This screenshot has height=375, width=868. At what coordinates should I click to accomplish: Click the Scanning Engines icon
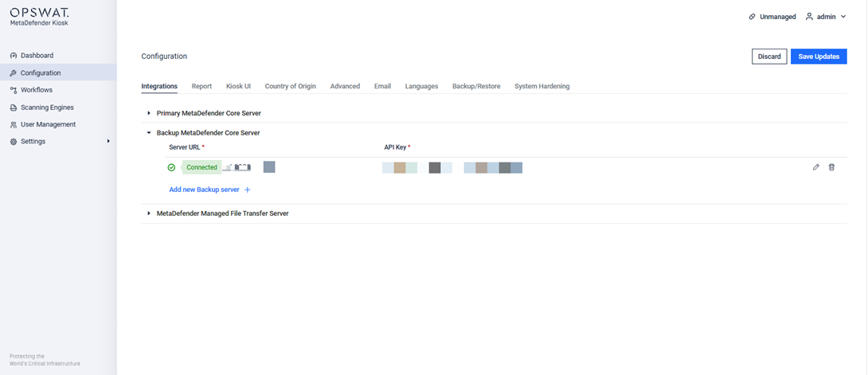click(14, 107)
